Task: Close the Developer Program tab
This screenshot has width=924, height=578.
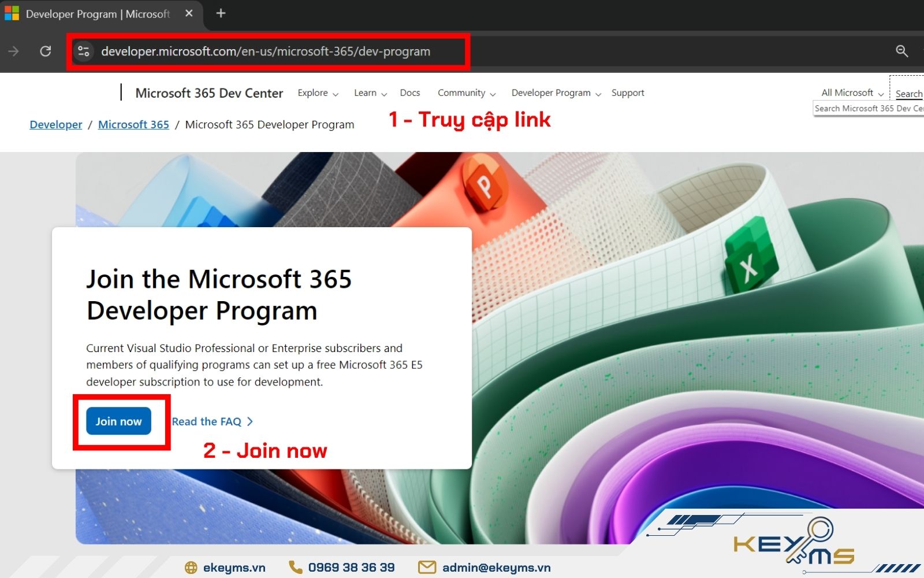Action: point(189,13)
